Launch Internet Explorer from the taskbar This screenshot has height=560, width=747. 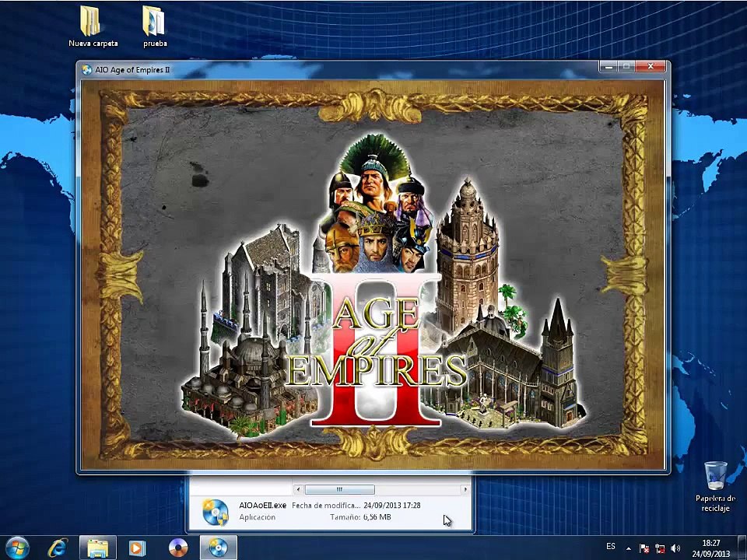coord(58,548)
